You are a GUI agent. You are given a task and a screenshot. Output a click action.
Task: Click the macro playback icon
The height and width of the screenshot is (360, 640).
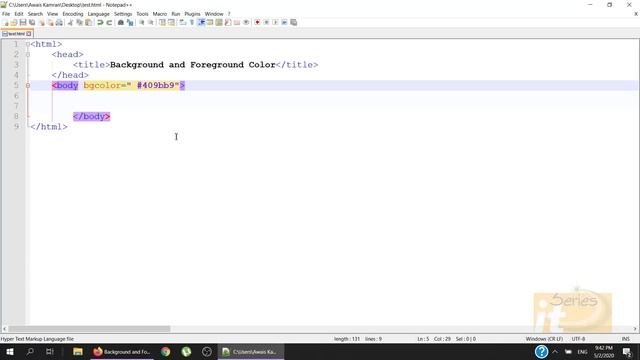point(275,23)
